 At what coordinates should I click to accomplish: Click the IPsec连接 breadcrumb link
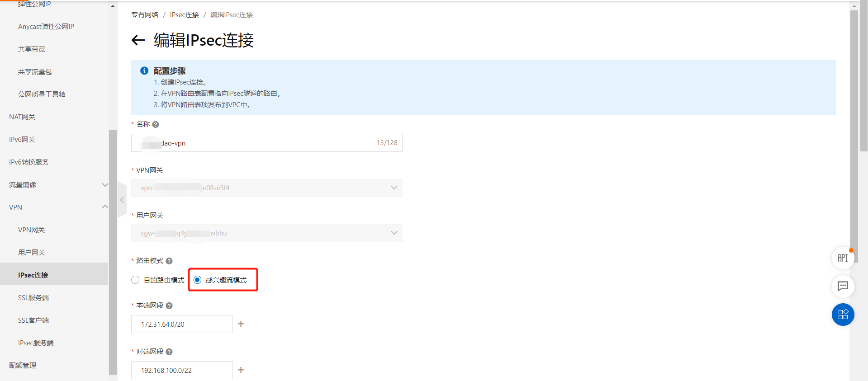pos(184,14)
